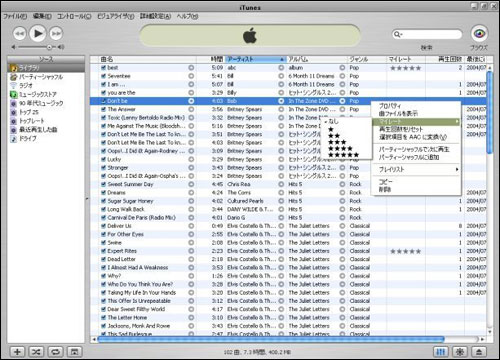500x360 pixels.
Task: Uncheck the checkbox for Seventee
Action: pos(103,76)
